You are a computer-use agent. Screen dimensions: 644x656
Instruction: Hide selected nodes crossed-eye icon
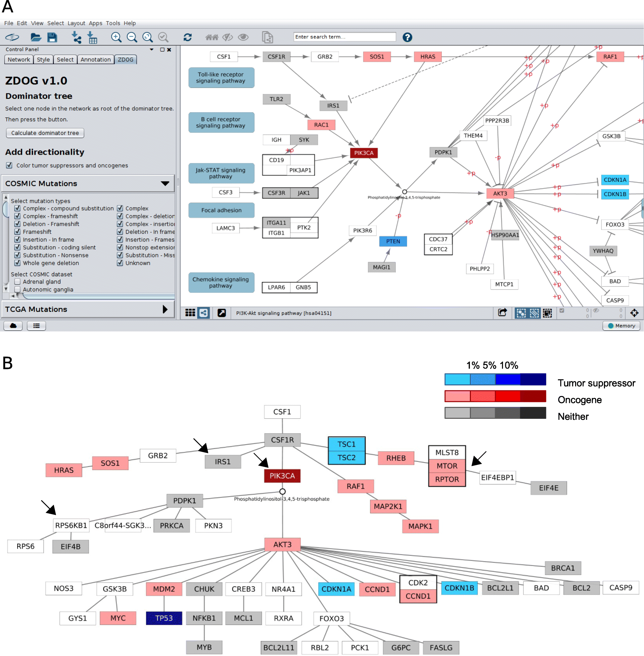(228, 37)
